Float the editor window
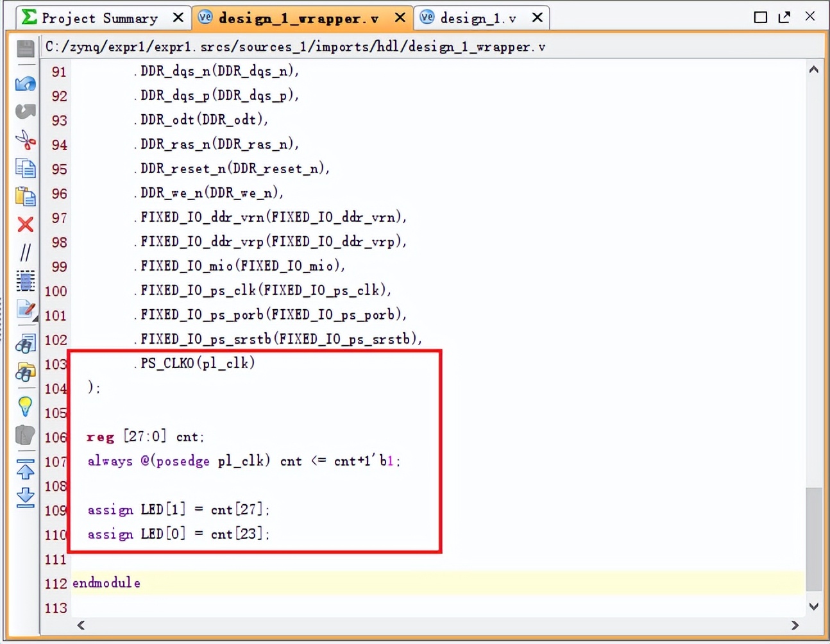This screenshot has height=644, width=830. click(784, 17)
